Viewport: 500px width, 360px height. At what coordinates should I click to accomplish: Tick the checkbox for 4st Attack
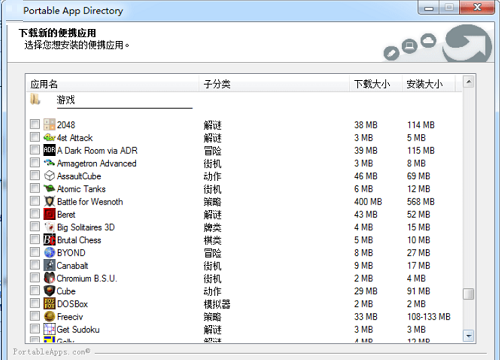tap(35, 137)
